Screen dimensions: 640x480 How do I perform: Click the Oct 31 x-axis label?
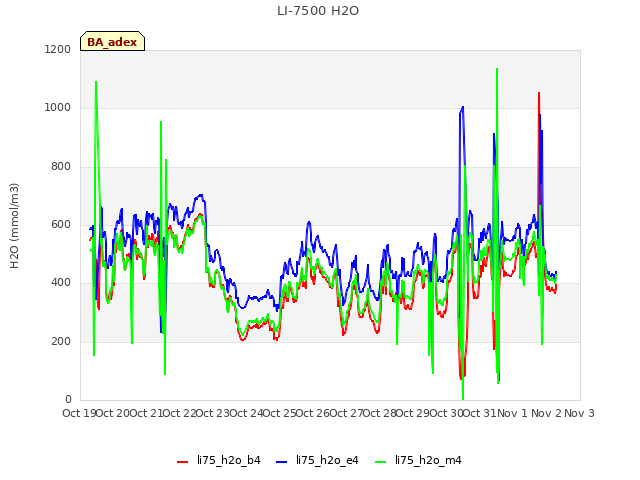[479, 413]
